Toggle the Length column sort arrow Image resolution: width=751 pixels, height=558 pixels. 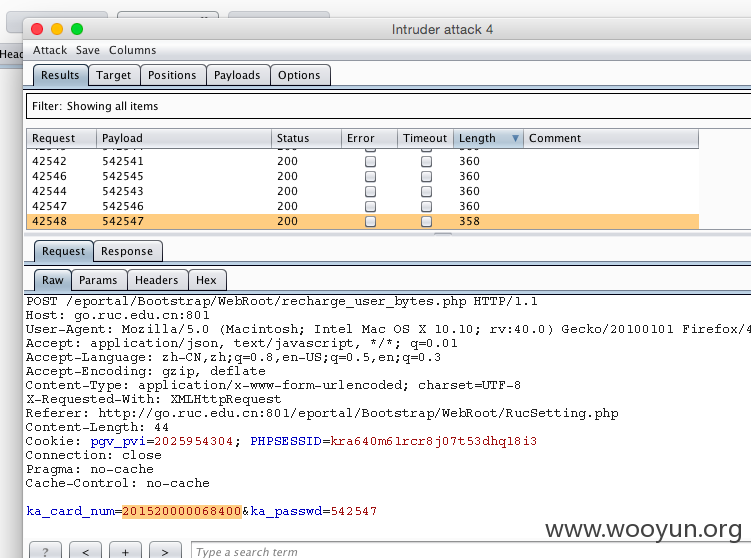515,138
